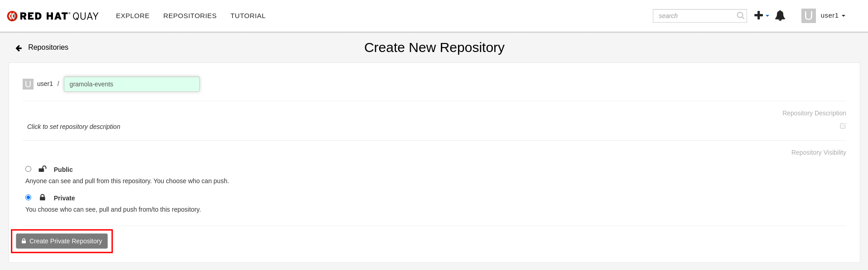The height and width of the screenshot is (270, 868).
Task: Open the EXPLORE menu item
Action: [x=132, y=15]
